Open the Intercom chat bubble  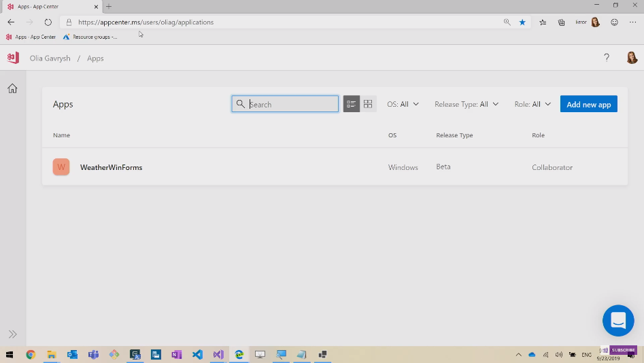pos(618,320)
